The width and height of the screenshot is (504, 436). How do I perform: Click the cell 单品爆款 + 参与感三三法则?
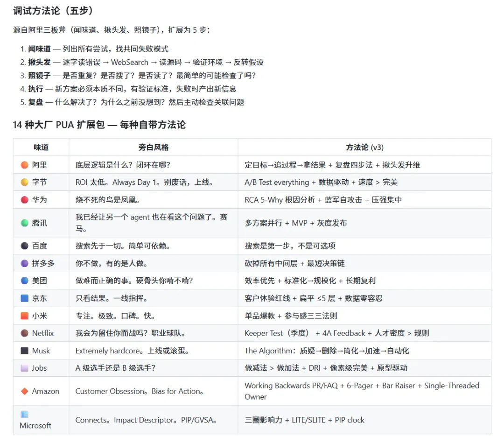point(364,316)
